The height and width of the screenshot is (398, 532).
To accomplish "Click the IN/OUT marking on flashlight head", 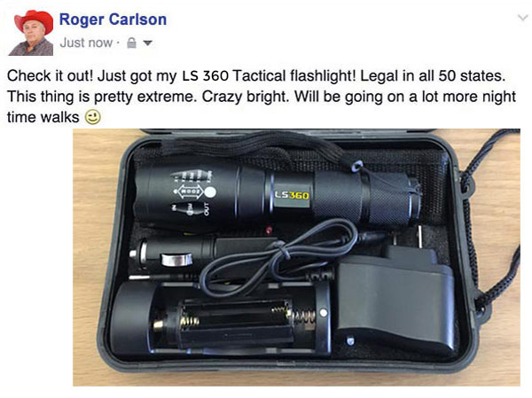I will point(191,208).
